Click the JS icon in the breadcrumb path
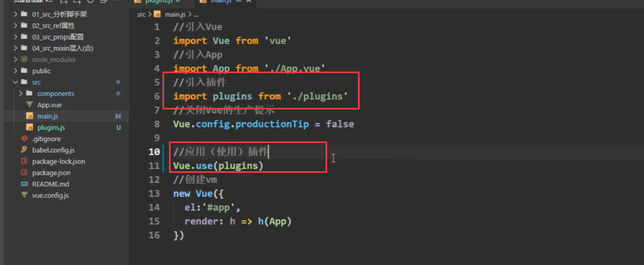This screenshot has width=644, height=265. (x=157, y=15)
